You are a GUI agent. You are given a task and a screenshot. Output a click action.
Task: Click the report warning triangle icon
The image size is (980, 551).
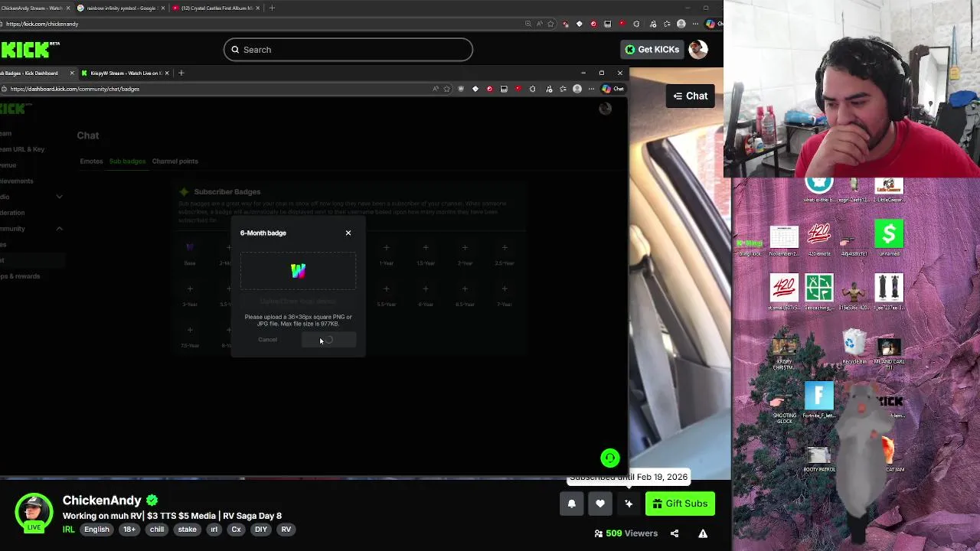pos(703,533)
